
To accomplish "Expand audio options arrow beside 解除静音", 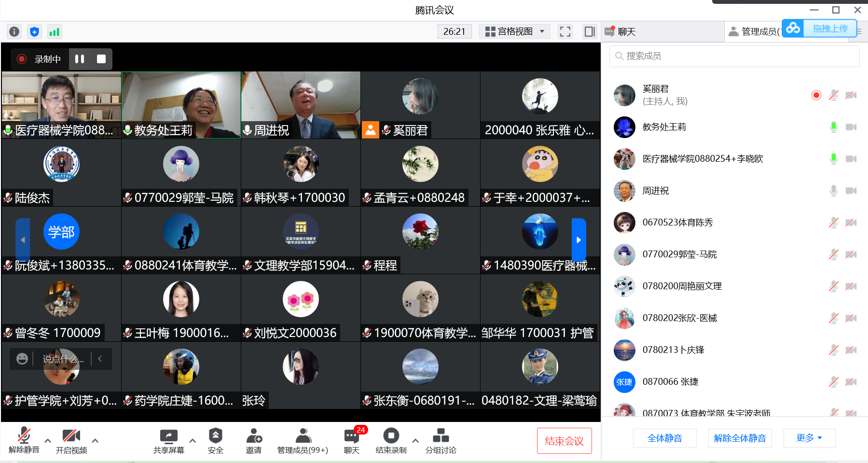I will 48,441.
